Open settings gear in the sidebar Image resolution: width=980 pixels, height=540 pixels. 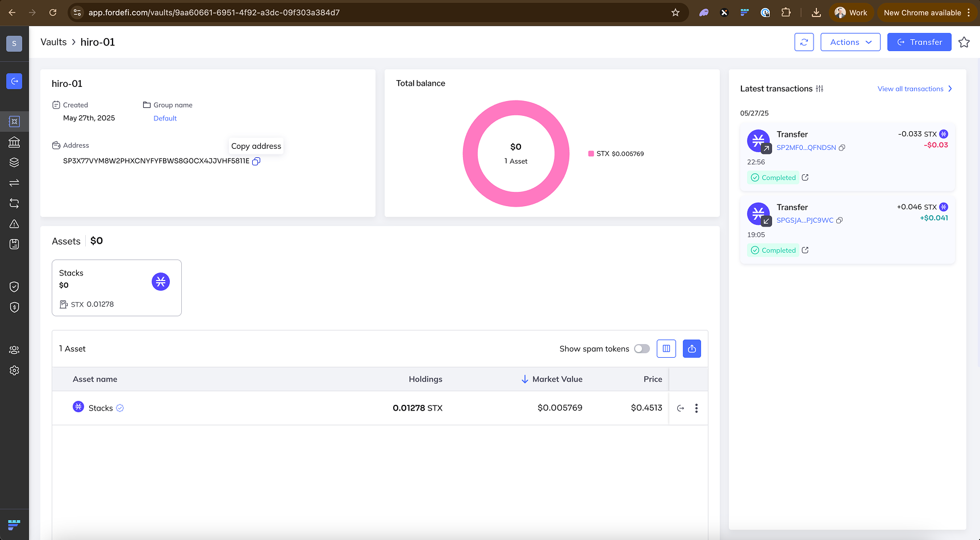[x=14, y=370]
